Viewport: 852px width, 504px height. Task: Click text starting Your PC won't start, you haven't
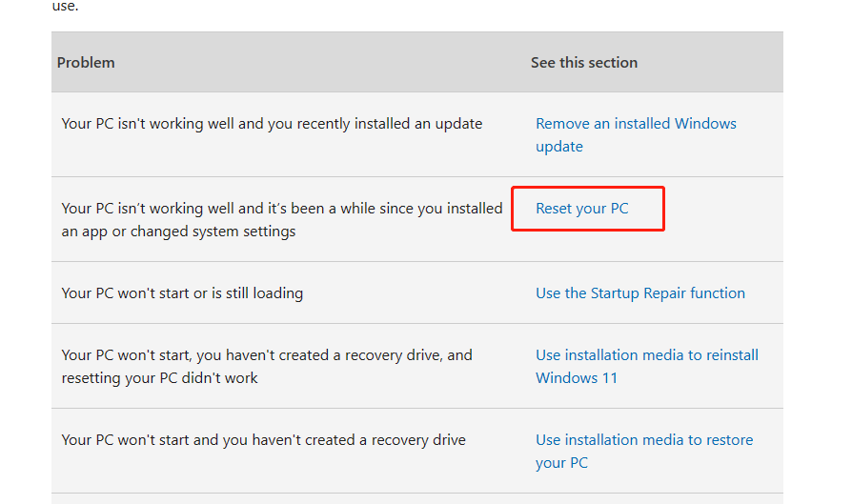267,367
